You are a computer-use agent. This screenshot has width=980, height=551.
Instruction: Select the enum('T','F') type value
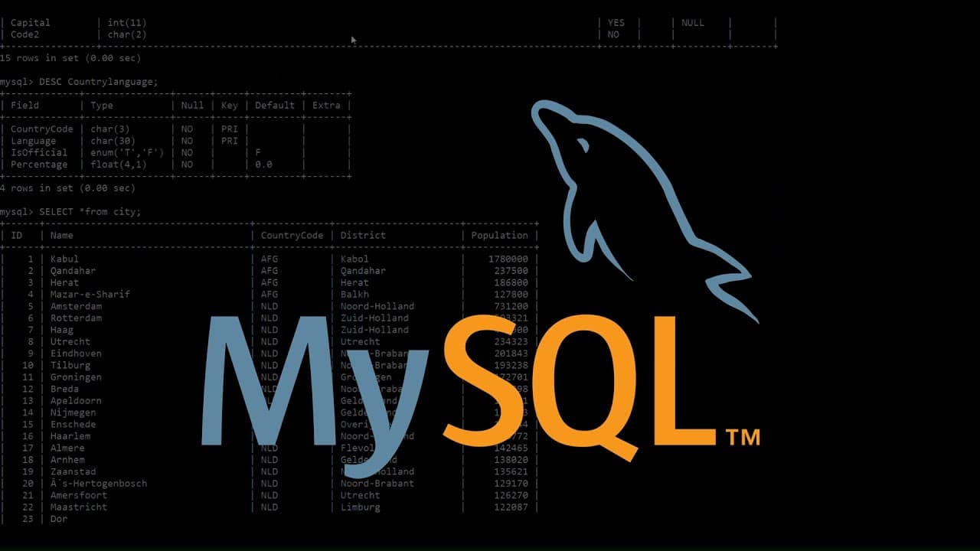click(127, 152)
